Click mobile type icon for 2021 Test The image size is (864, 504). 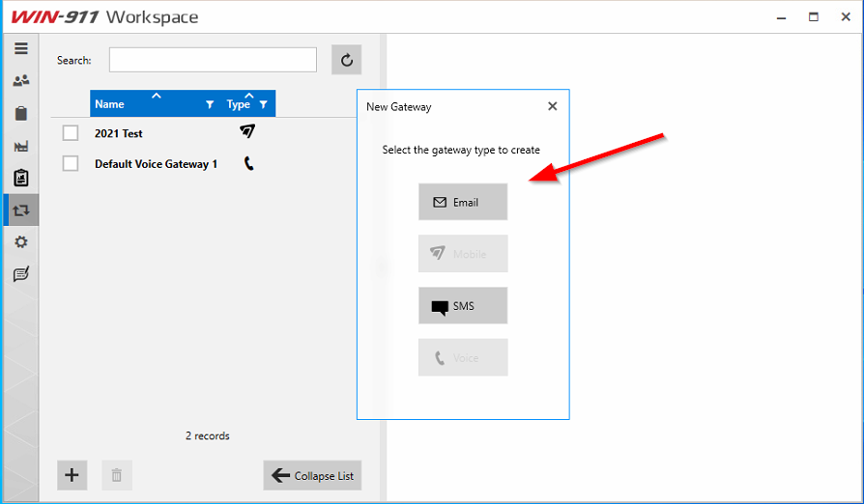247,131
